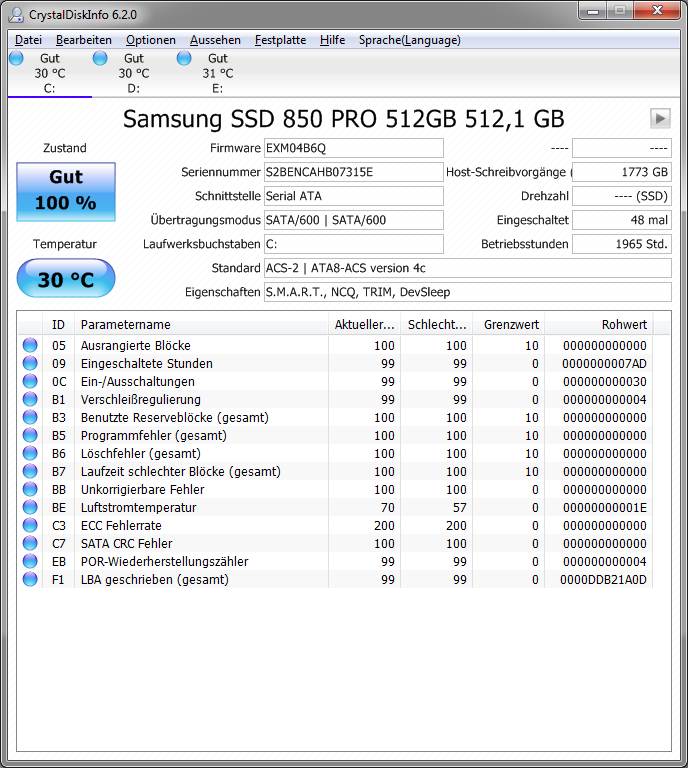688x768 pixels.
Task: Select drive C: tab with 30 °C
Action: tap(49, 73)
